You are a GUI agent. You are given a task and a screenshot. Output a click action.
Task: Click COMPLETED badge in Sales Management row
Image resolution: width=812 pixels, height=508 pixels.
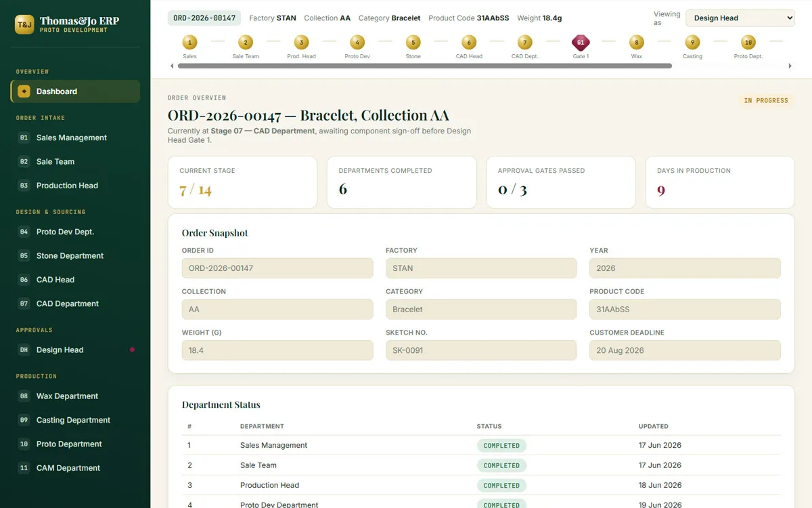pyautogui.click(x=501, y=446)
